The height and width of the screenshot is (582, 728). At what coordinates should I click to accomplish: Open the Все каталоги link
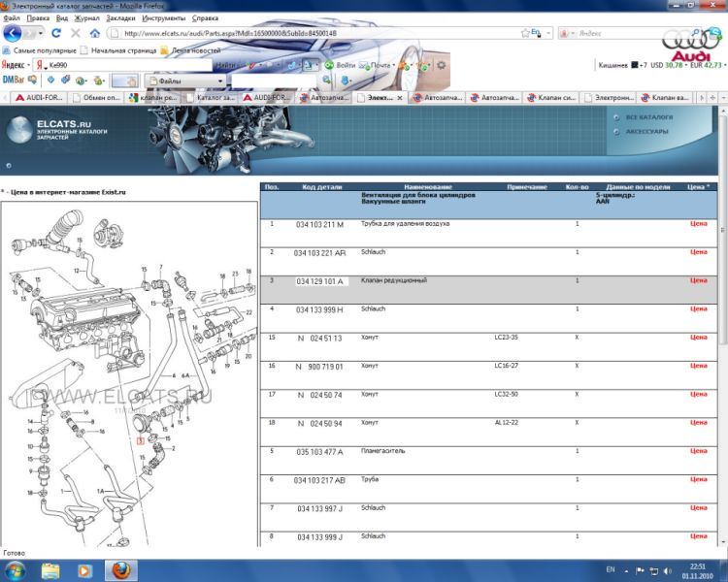pos(648,117)
